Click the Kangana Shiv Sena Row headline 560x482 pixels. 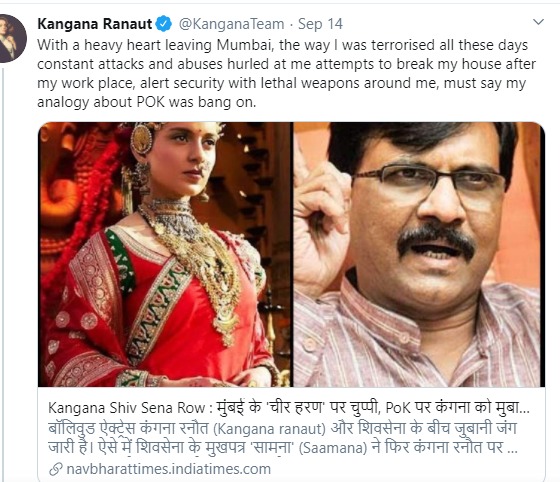pos(289,407)
